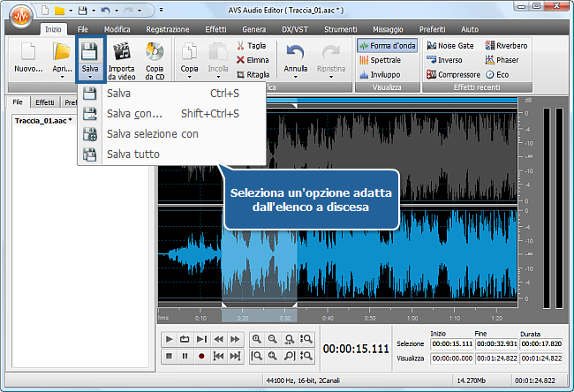Toggle loop playback button
The image size is (574, 392).
pyautogui.click(x=185, y=339)
